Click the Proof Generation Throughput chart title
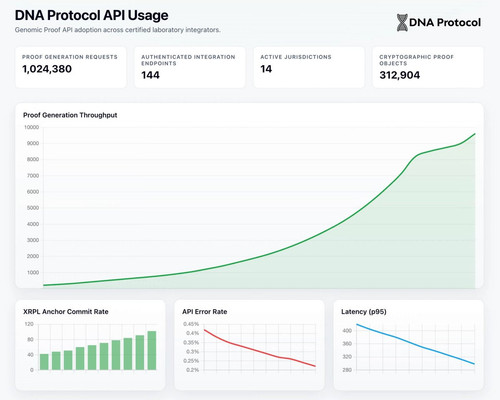The width and height of the screenshot is (500, 400). pos(70,115)
